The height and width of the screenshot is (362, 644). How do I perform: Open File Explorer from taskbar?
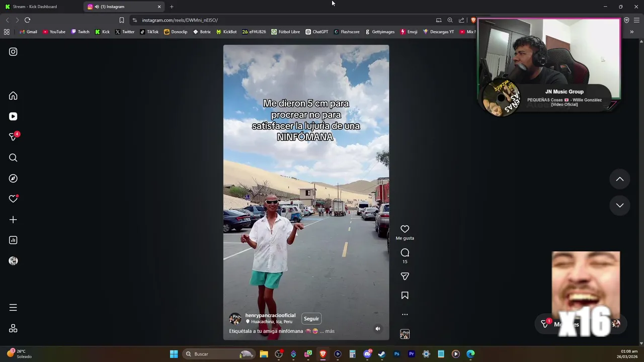pos(264,354)
